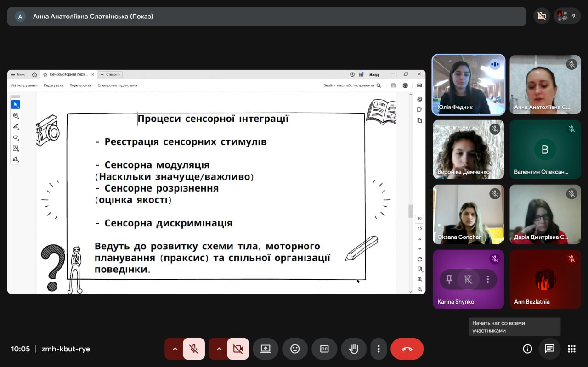Toggle the muted microphone button
The height and width of the screenshot is (367, 588).
[194, 349]
